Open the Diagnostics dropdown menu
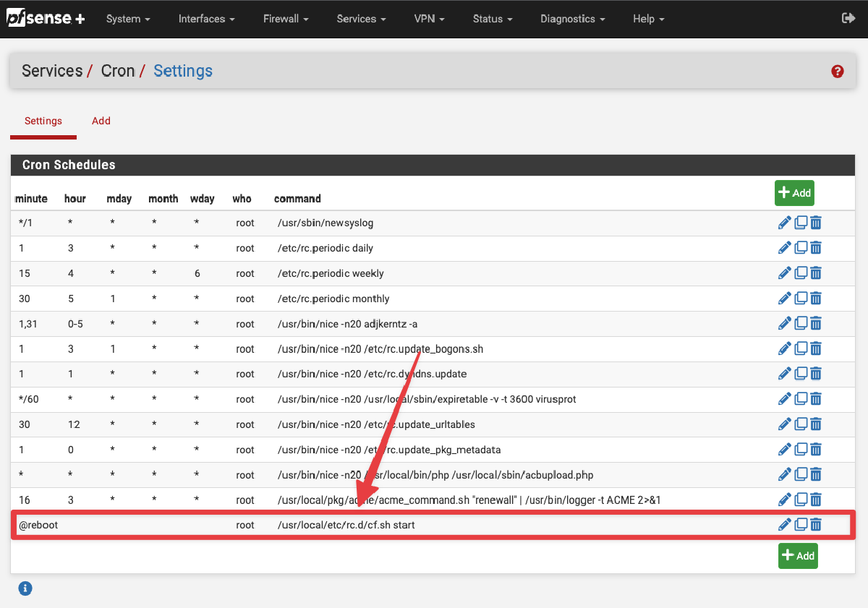Image resolution: width=868 pixels, height=608 pixels. [x=572, y=19]
